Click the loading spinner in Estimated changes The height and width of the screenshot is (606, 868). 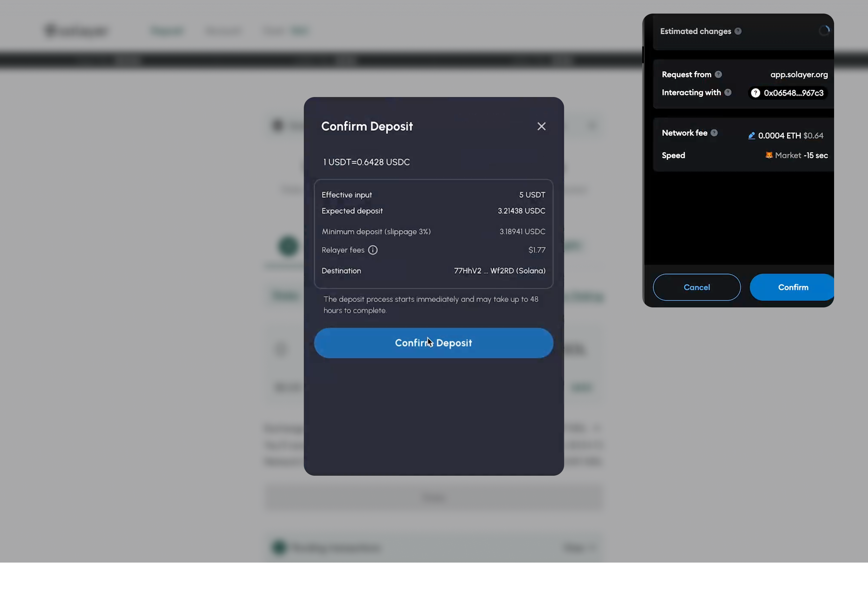coord(824,31)
